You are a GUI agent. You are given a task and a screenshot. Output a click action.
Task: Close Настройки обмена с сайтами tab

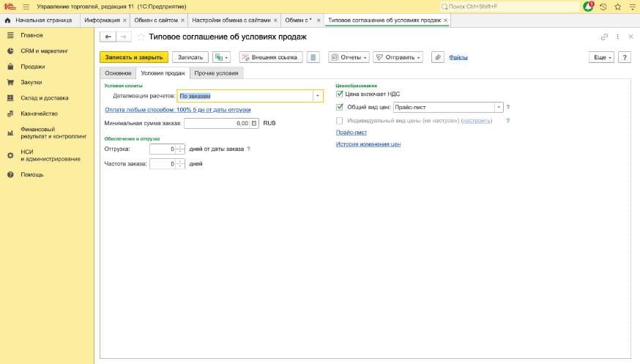[x=275, y=20]
